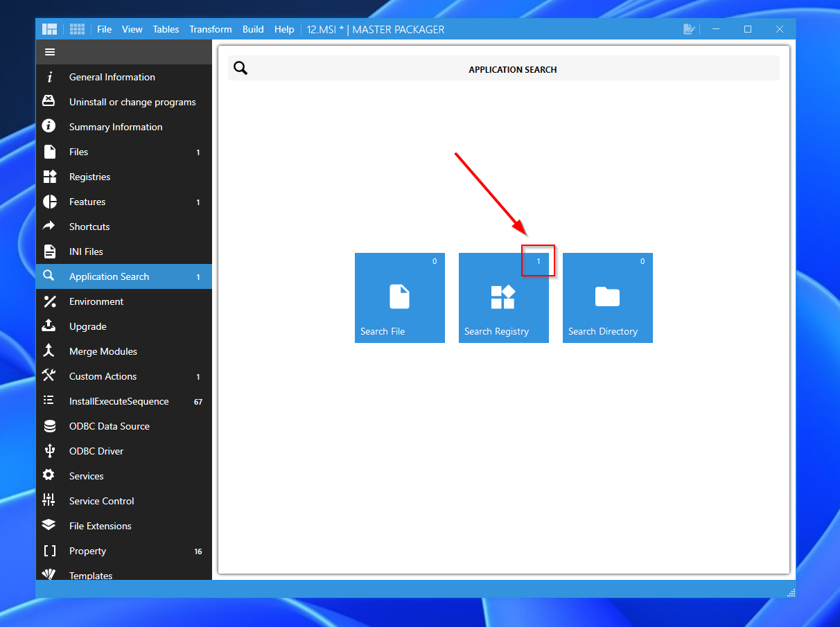Open the Transform menu
Viewport: 840px width, 627px height.
click(x=211, y=29)
